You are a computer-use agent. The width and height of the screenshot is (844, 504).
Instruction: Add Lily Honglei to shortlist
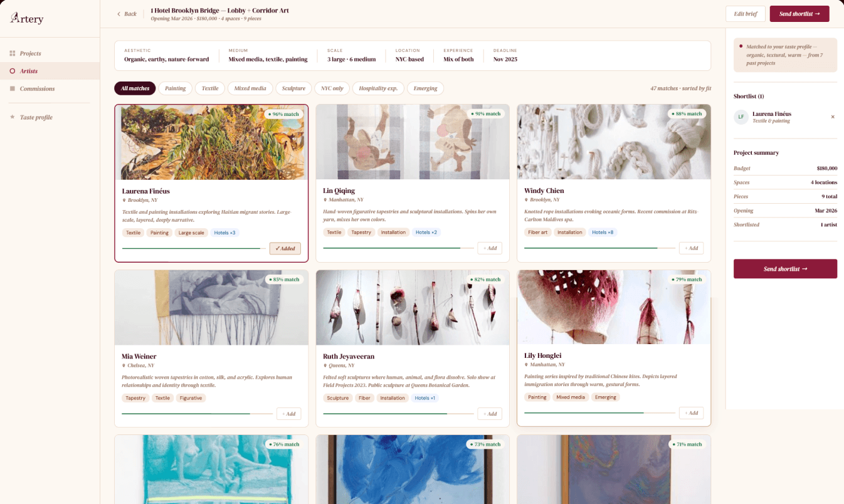[x=691, y=413]
